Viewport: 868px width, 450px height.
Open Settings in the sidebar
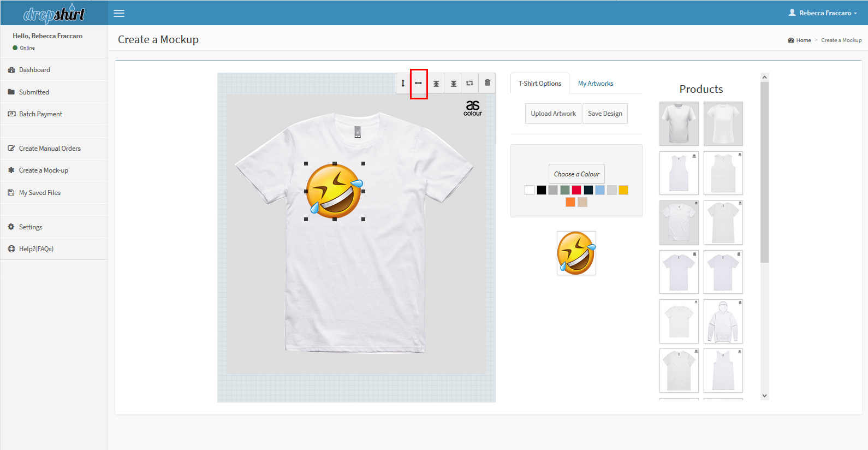[x=54, y=227]
